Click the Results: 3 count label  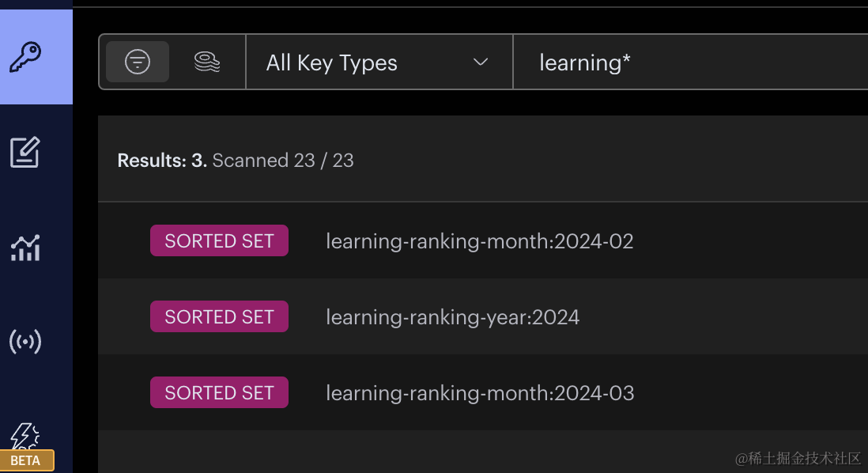pos(162,161)
